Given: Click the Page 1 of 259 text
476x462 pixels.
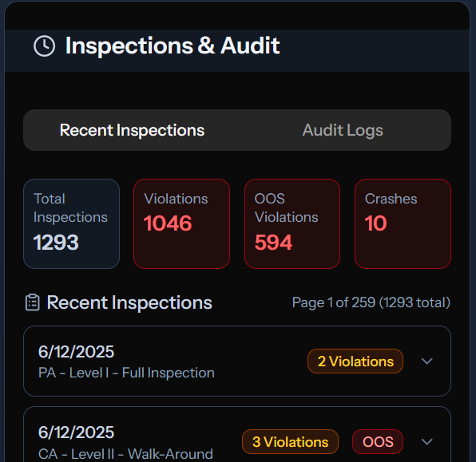Looking at the screenshot, I should coord(371,302).
